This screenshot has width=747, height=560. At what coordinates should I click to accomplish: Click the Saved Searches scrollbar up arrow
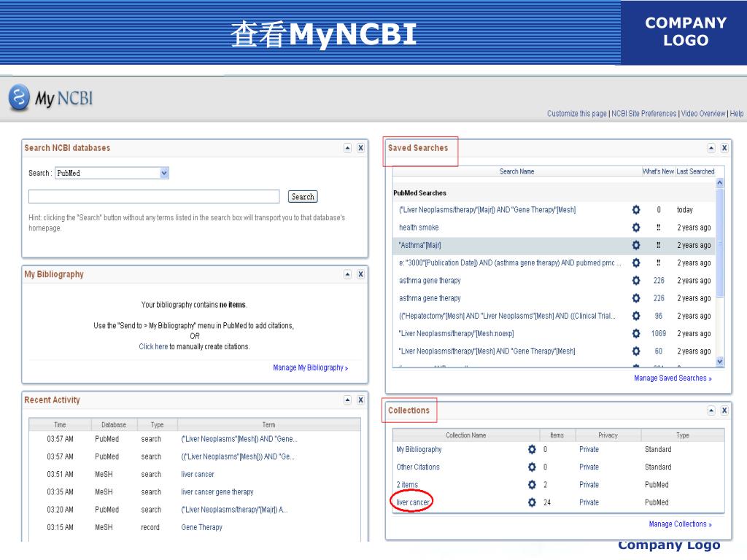coord(720,183)
